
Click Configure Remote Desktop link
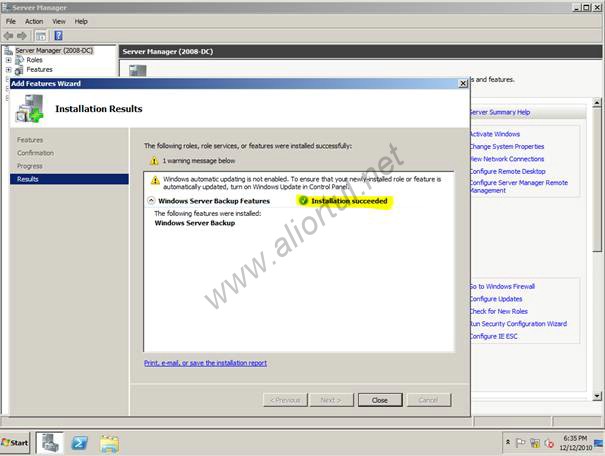tap(508, 171)
